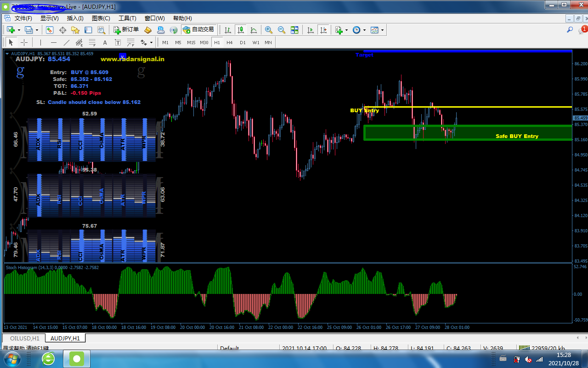Expand the Indicators dropdown arrow
Screen dimensions: 588x368
pos(347,30)
